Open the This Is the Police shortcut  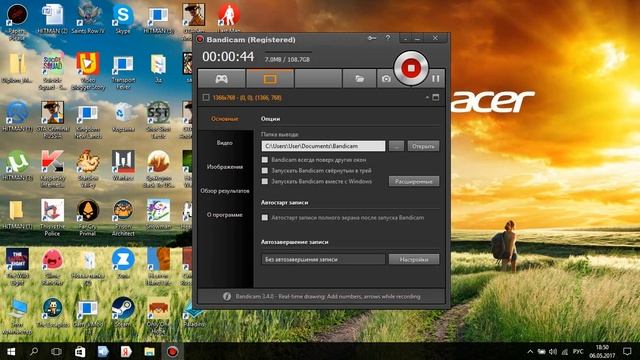click(52, 218)
